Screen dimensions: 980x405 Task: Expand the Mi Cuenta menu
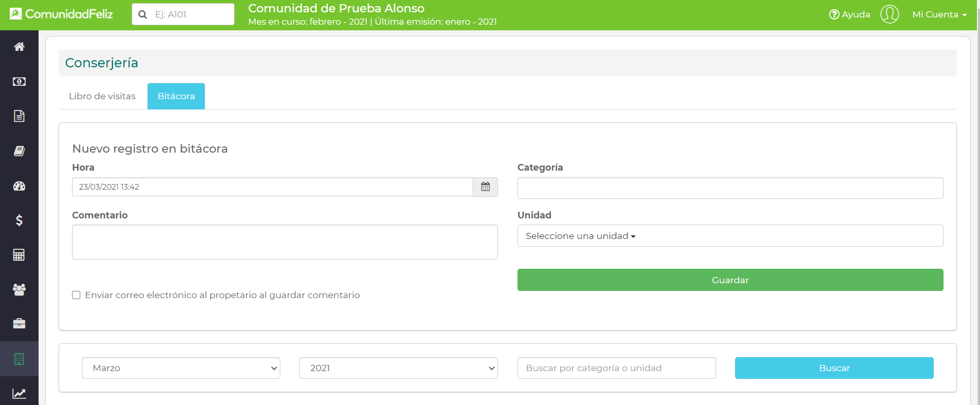pyautogui.click(x=939, y=14)
